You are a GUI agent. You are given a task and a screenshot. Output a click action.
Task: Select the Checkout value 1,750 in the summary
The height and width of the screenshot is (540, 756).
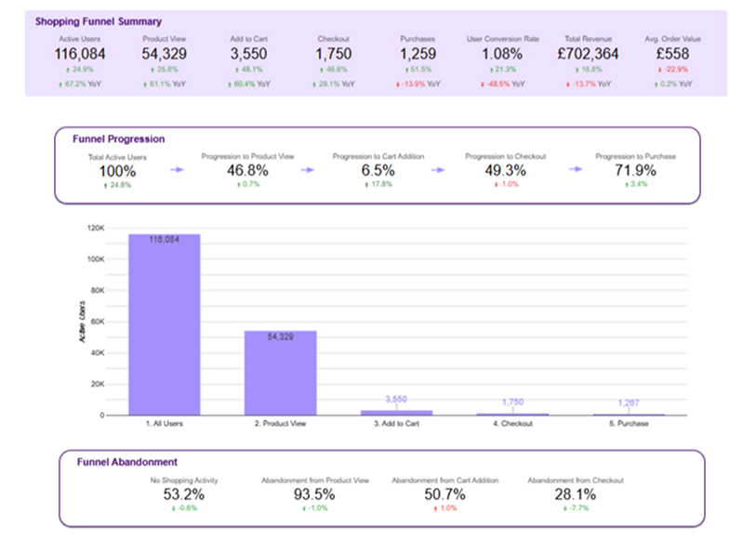331,54
